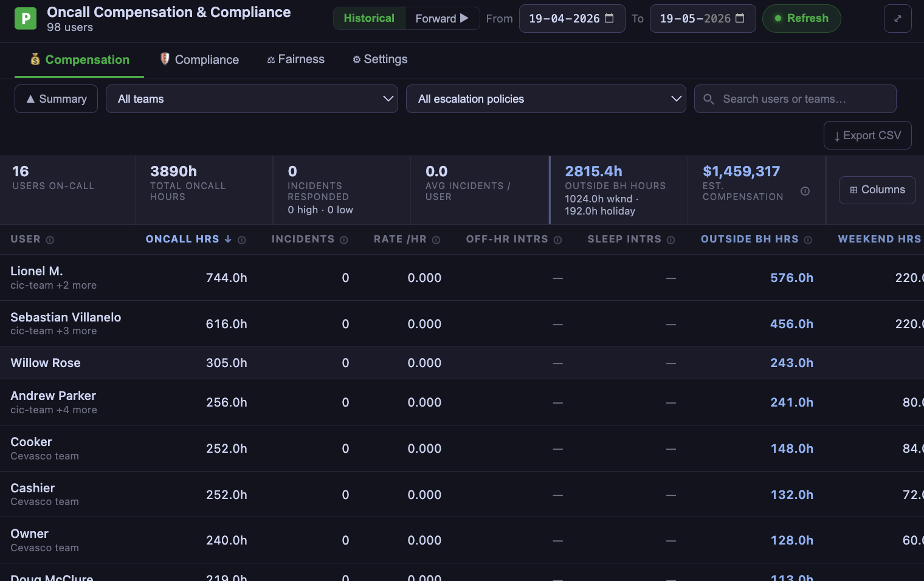Click the 744.0h oncall hours value
The image size is (924, 581).
[226, 278]
